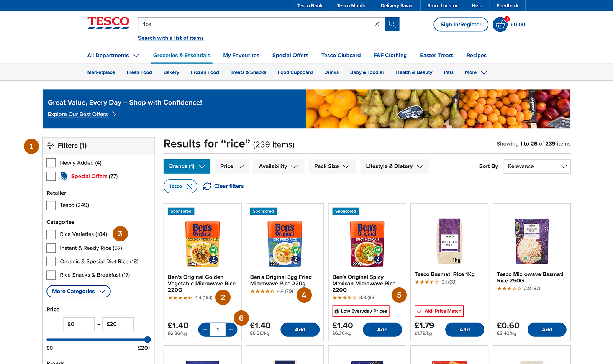
Task: Check the Rice Varieties category box
Action: tap(51, 234)
